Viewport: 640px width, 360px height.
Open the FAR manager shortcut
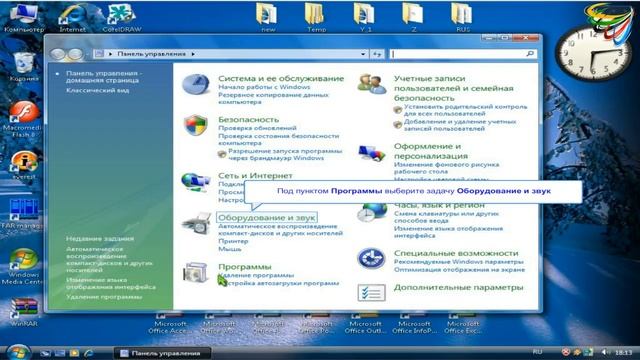[x=23, y=213]
